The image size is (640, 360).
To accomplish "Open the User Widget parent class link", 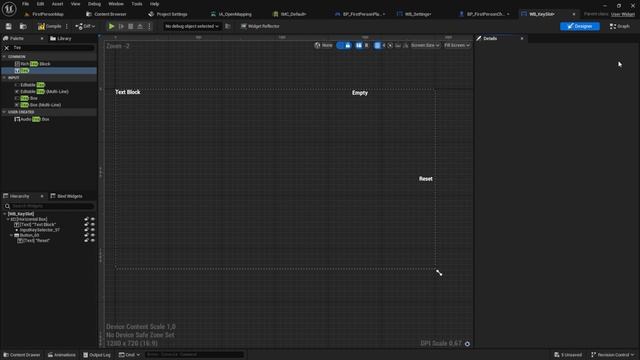I will 623,14.
